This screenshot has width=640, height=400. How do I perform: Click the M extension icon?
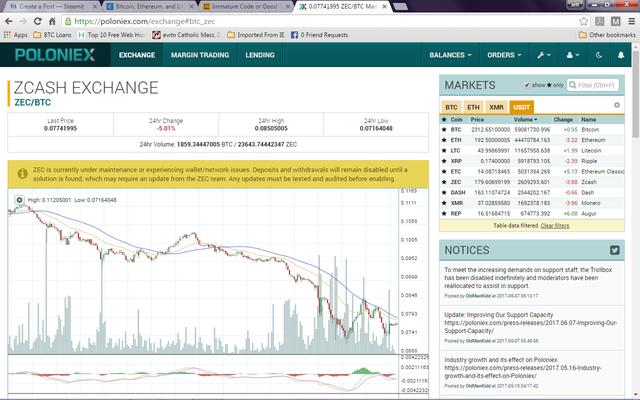click(x=616, y=21)
